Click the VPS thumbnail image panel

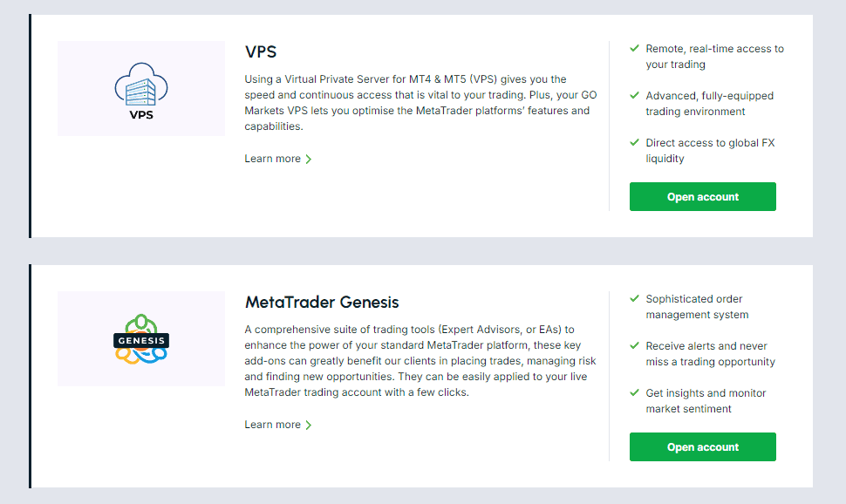(x=140, y=87)
